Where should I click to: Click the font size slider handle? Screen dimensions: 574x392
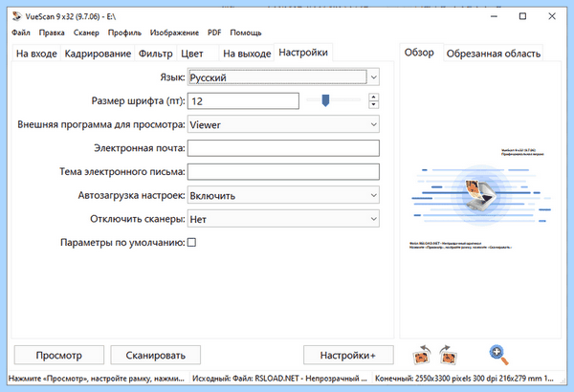pos(325,100)
